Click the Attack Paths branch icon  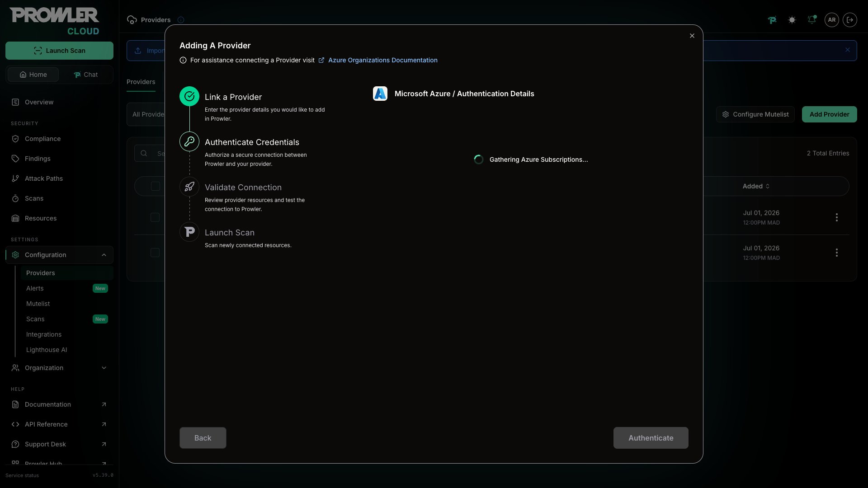[15, 178]
